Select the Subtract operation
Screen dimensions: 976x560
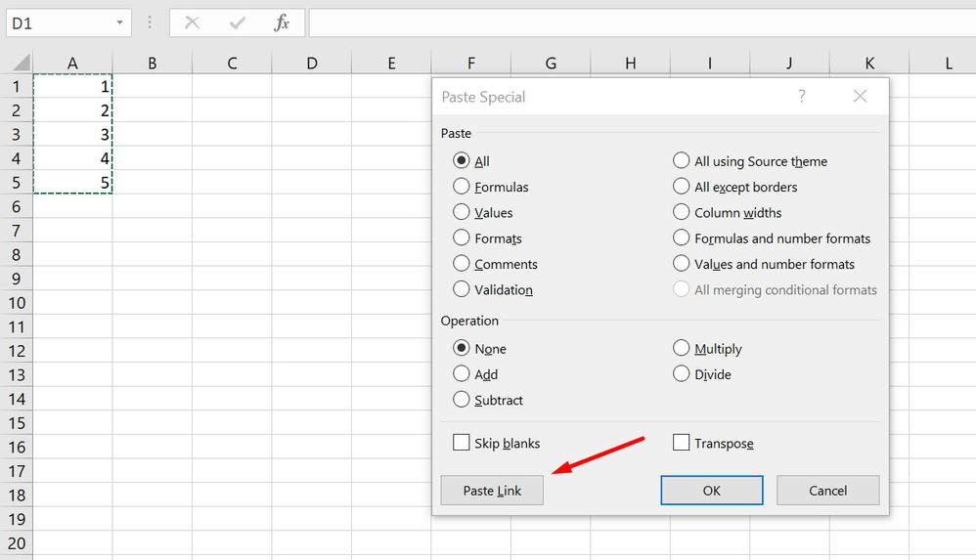click(462, 400)
